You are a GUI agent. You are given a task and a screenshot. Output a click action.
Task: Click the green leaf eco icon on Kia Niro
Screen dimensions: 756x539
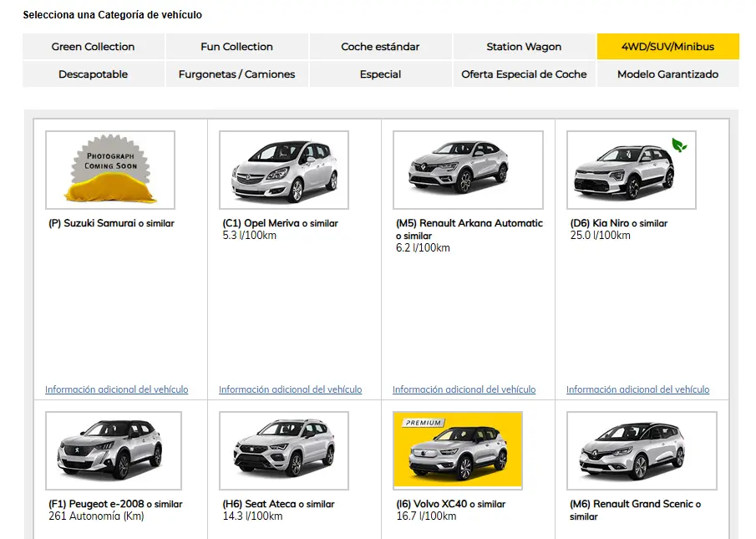(x=679, y=145)
